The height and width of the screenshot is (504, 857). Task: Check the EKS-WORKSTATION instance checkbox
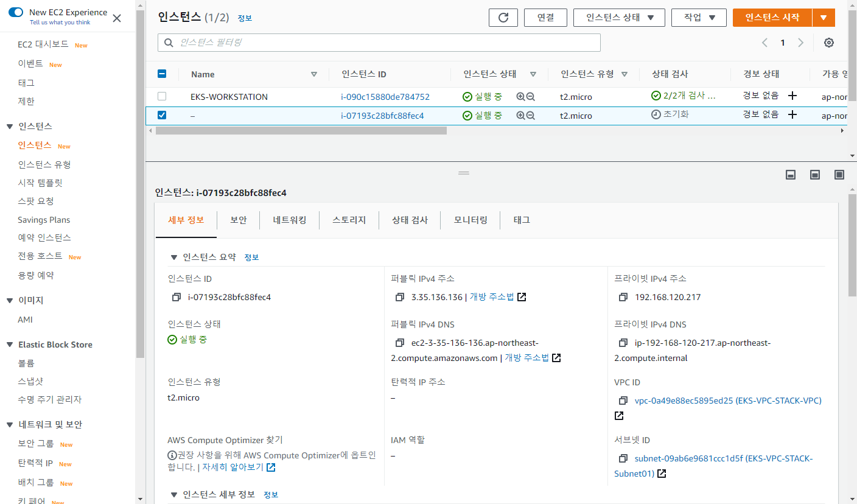click(162, 96)
